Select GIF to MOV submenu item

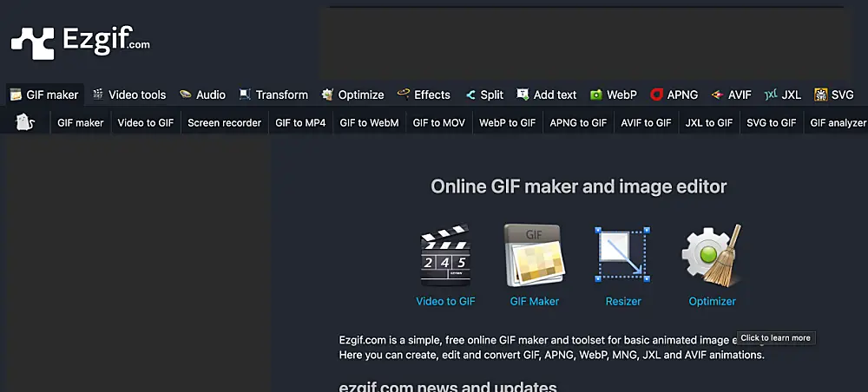click(439, 123)
